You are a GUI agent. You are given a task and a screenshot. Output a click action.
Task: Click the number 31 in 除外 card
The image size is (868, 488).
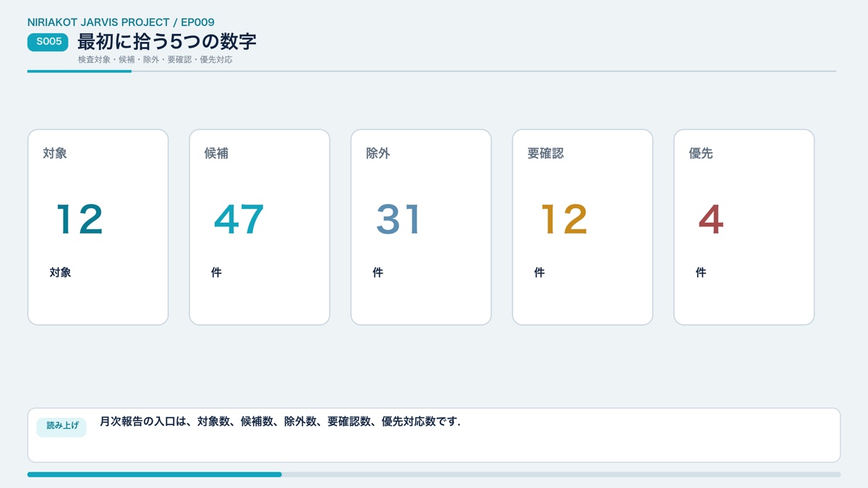tap(398, 219)
